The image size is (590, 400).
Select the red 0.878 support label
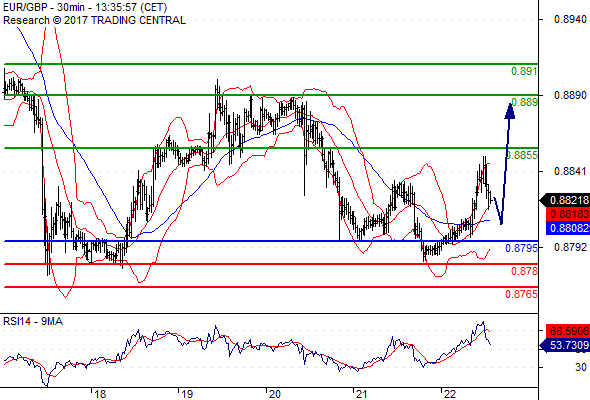click(x=524, y=271)
